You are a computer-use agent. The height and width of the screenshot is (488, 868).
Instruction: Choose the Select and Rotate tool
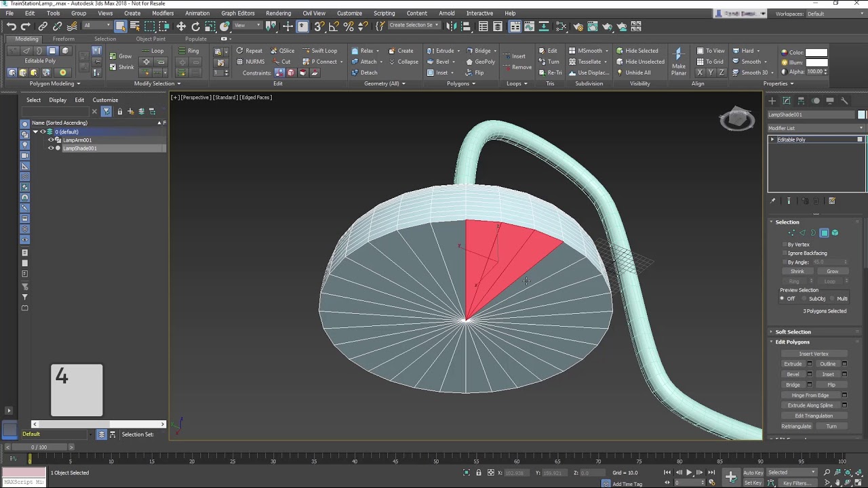196,26
